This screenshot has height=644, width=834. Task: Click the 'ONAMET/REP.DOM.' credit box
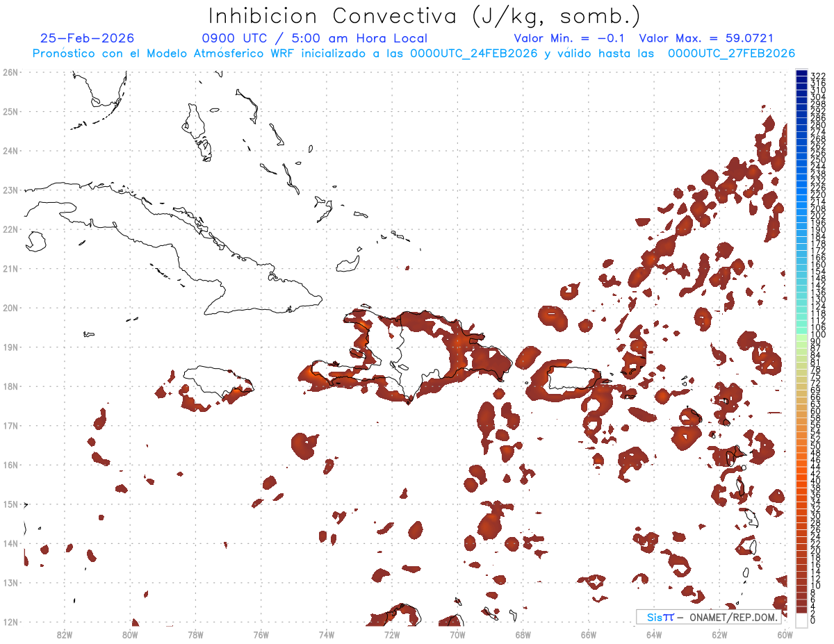(x=708, y=617)
